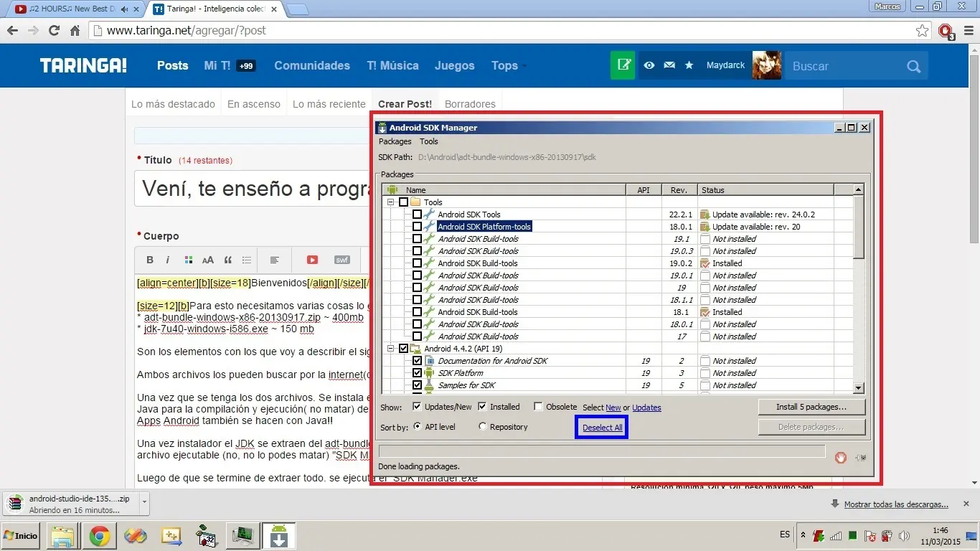Click the italic formatting icon in post editor
This screenshot has height=551, width=980.
tap(168, 260)
